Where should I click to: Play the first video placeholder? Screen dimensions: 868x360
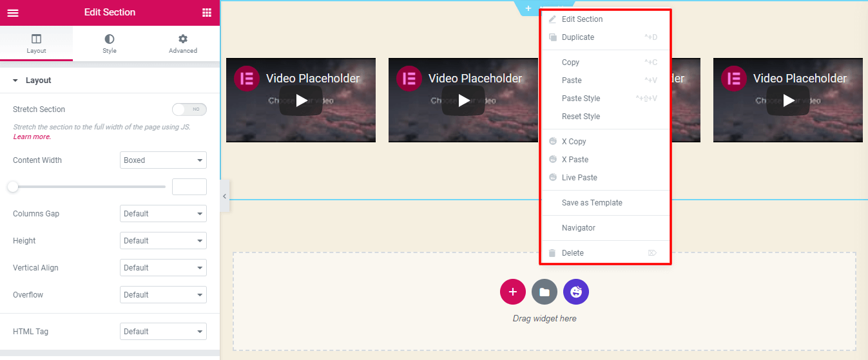[x=301, y=100]
